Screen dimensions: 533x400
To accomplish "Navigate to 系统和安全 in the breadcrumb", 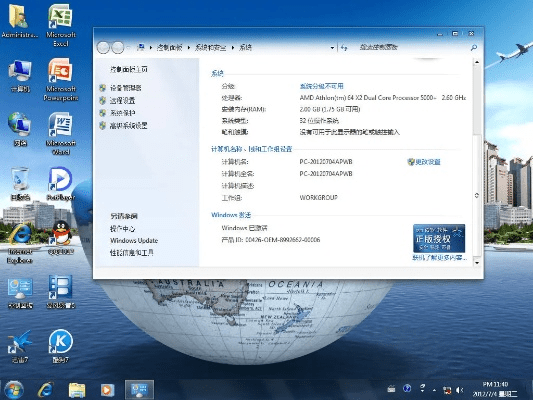I will [210, 48].
